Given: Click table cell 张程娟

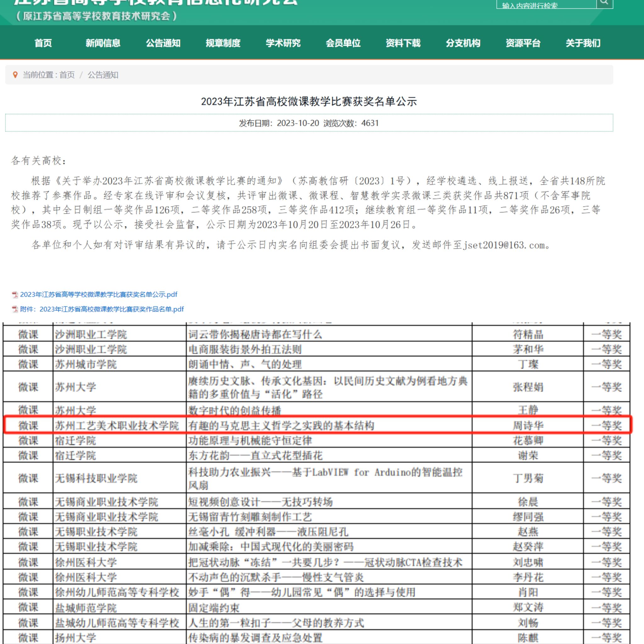Looking at the screenshot, I should point(528,387).
